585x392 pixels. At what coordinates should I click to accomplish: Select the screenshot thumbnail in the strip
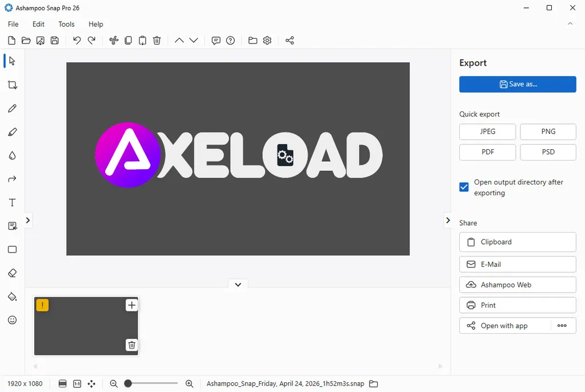click(x=86, y=326)
